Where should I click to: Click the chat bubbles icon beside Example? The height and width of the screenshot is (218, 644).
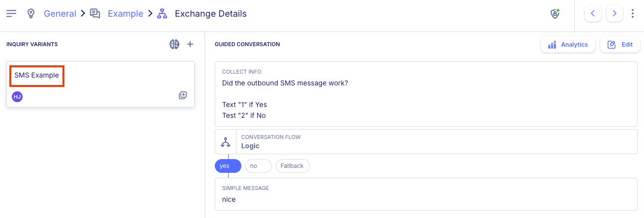[x=95, y=13]
